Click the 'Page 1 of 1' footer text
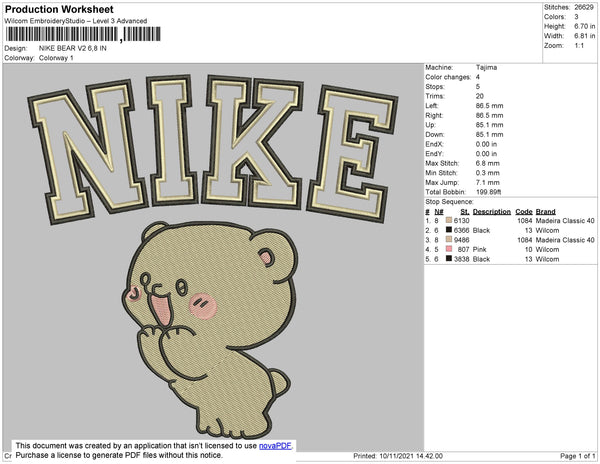Viewport: 600px width, 464px height. pos(578,456)
